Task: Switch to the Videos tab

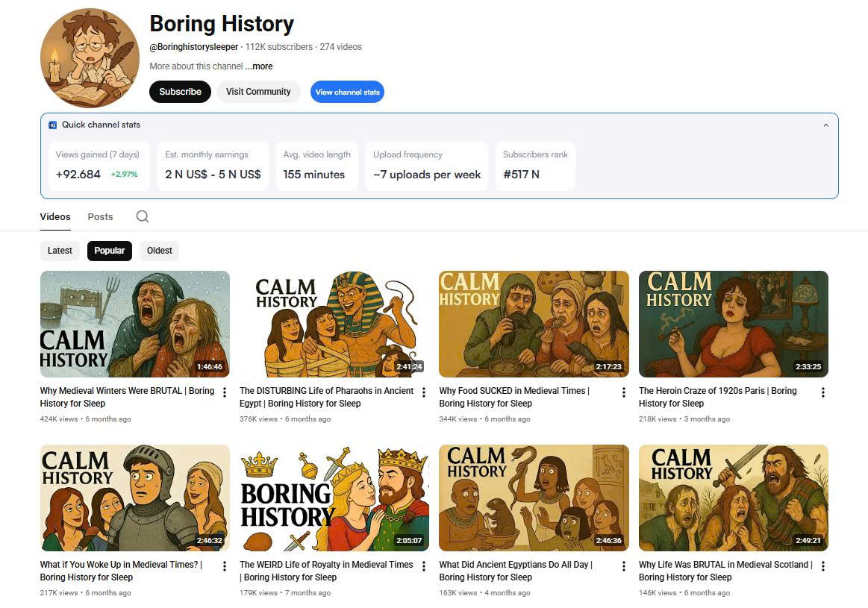Action: (55, 216)
